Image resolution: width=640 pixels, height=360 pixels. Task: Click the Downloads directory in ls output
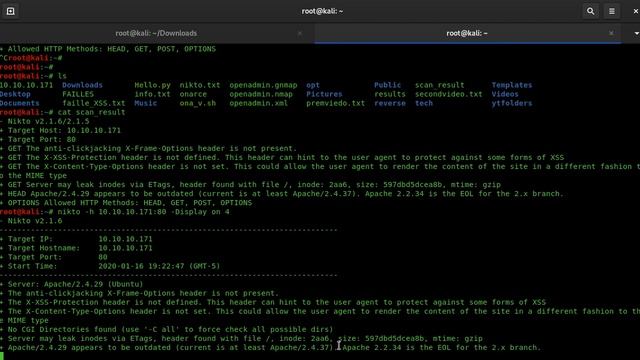click(82, 85)
